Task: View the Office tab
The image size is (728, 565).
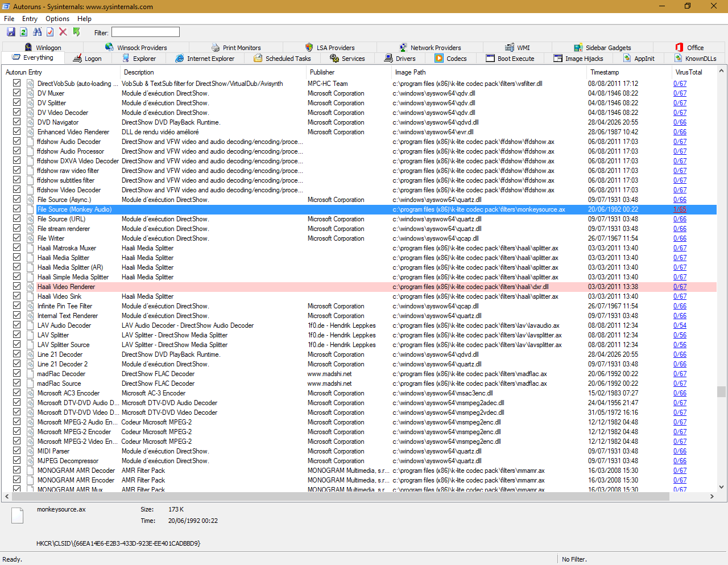Action: 689,48
